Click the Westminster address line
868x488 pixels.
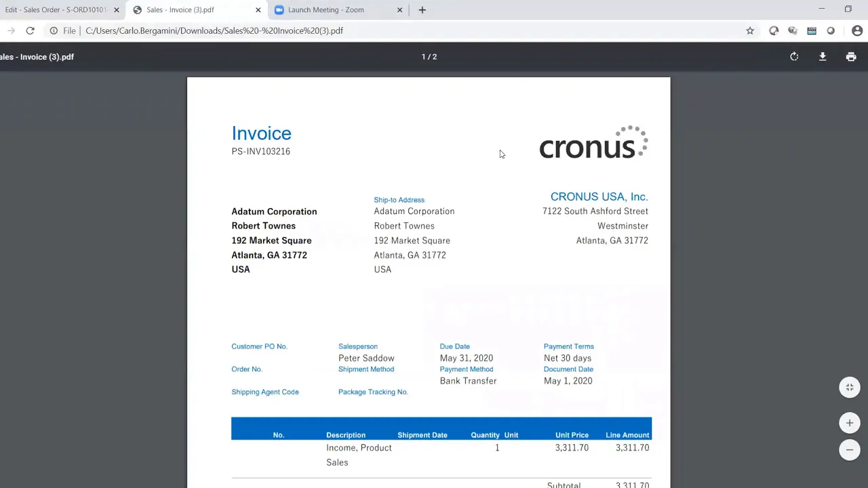pos(623,226)
